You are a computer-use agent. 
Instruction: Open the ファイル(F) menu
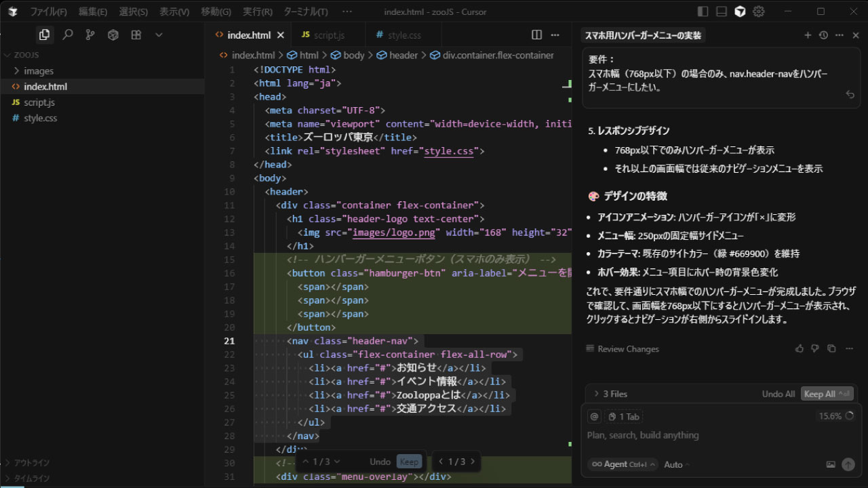point(48,12)
